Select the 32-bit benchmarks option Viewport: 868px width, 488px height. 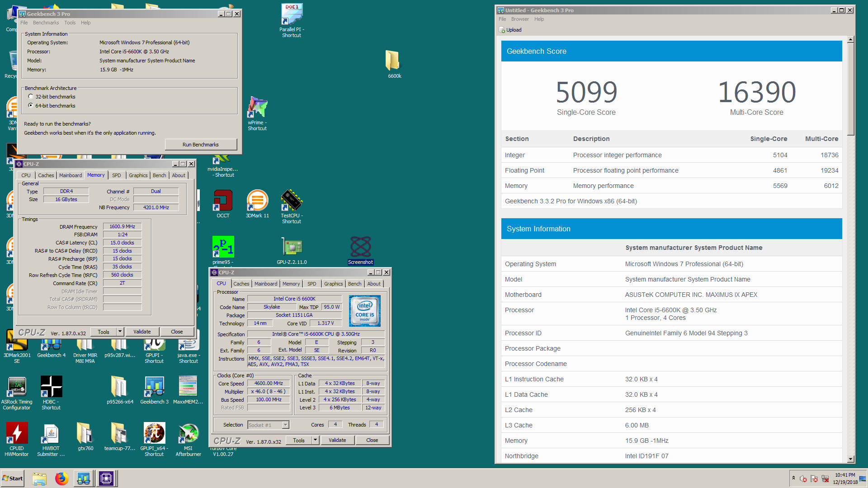pyautogui.click(x=31, y=97)
